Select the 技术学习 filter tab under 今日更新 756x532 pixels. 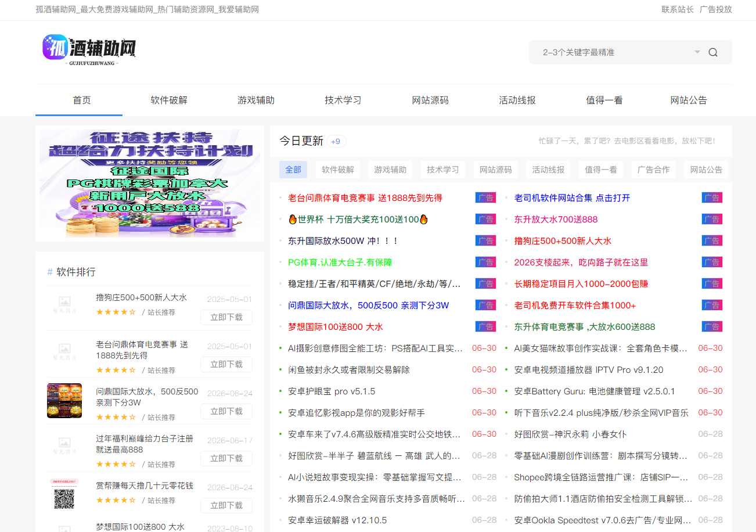[443, 170]
